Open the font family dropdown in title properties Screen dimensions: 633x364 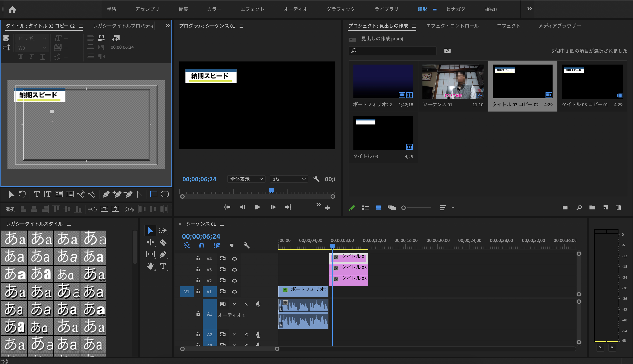click(x=32, y=38)
